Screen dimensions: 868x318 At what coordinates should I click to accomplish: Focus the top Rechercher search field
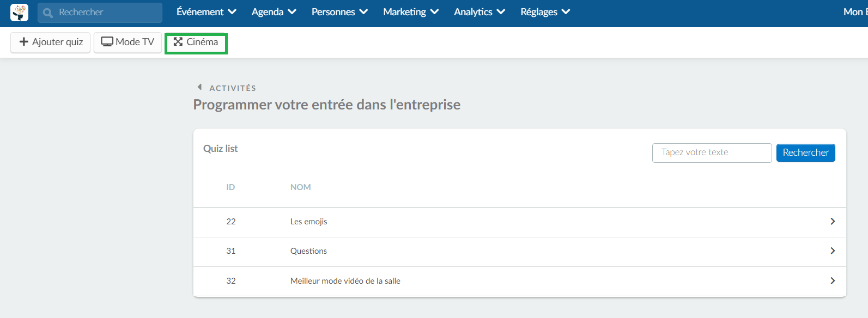point(100,13)
